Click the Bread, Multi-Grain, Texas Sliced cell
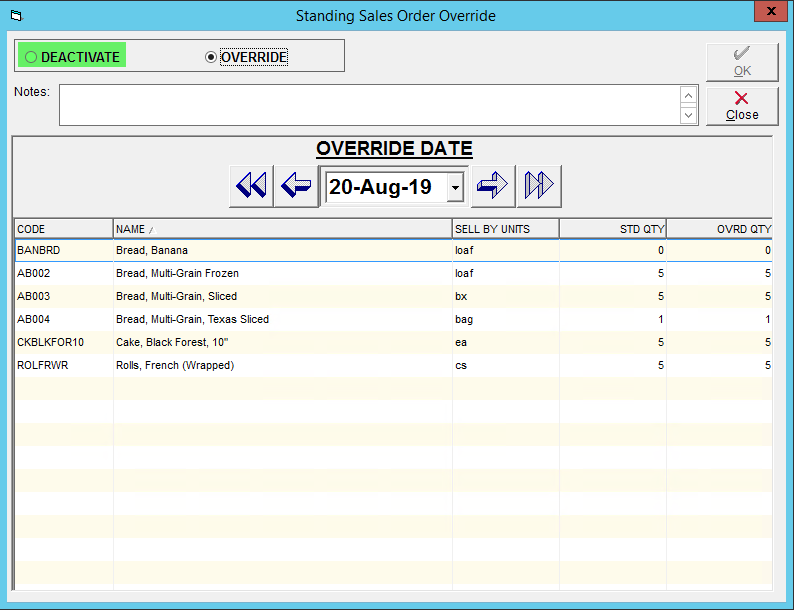794x610 pixels. click(283, 319)
